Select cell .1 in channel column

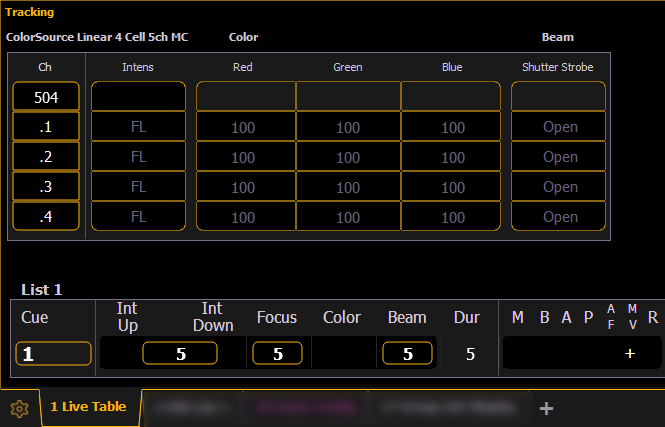pos(46,127)
